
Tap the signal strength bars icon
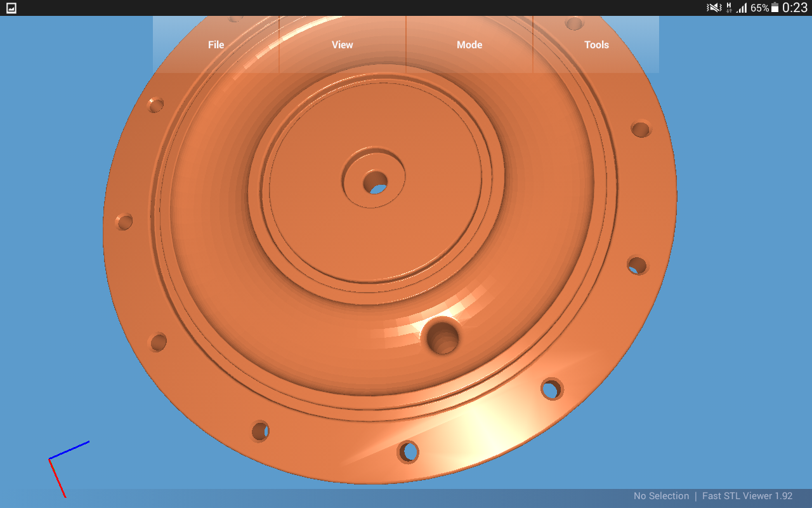pos(742,8)
